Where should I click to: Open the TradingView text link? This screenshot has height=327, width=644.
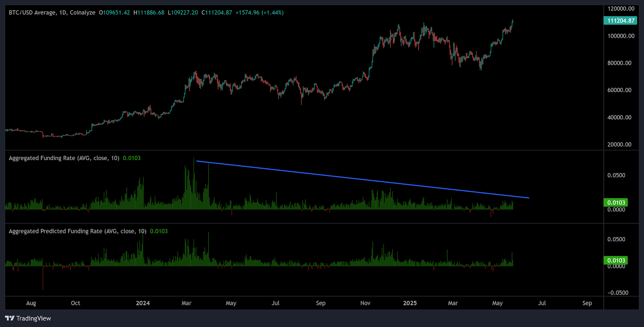click(x=33, y=318)
